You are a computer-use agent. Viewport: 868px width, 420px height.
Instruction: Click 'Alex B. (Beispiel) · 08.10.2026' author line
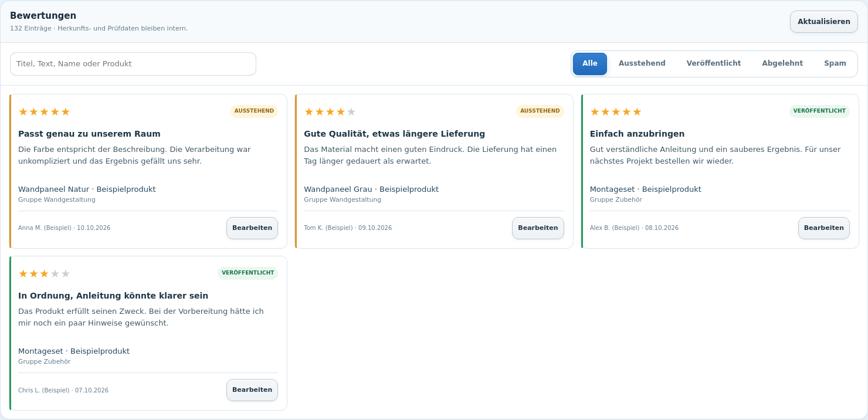click(x=634, y=228)
